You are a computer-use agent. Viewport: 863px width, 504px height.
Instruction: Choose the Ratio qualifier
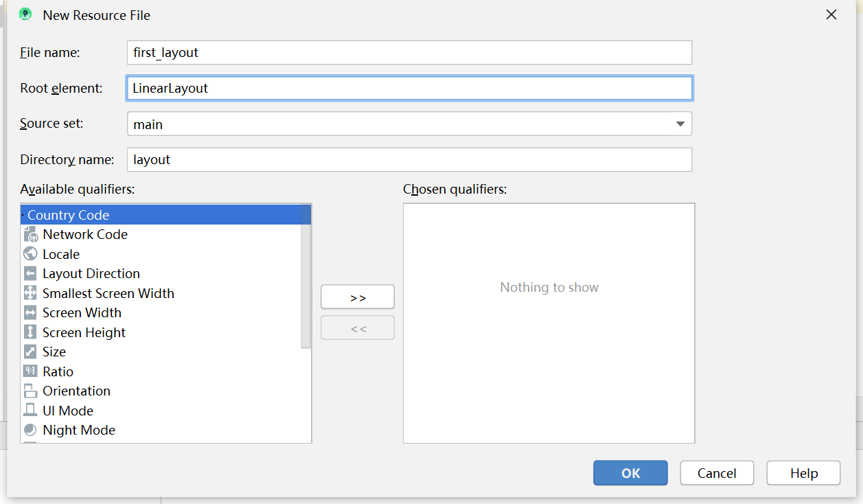click(x=161, y=371)
